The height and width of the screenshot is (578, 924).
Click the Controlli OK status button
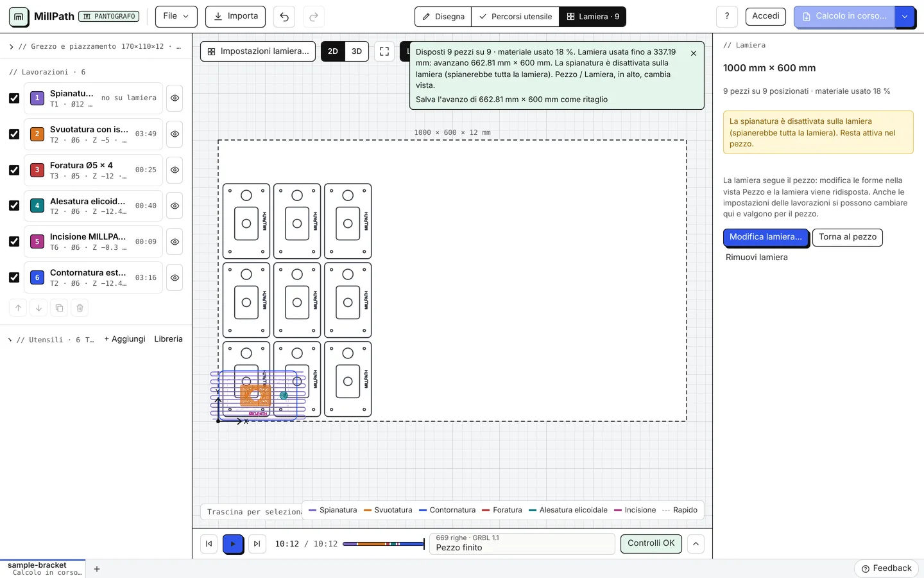[651, 543]
